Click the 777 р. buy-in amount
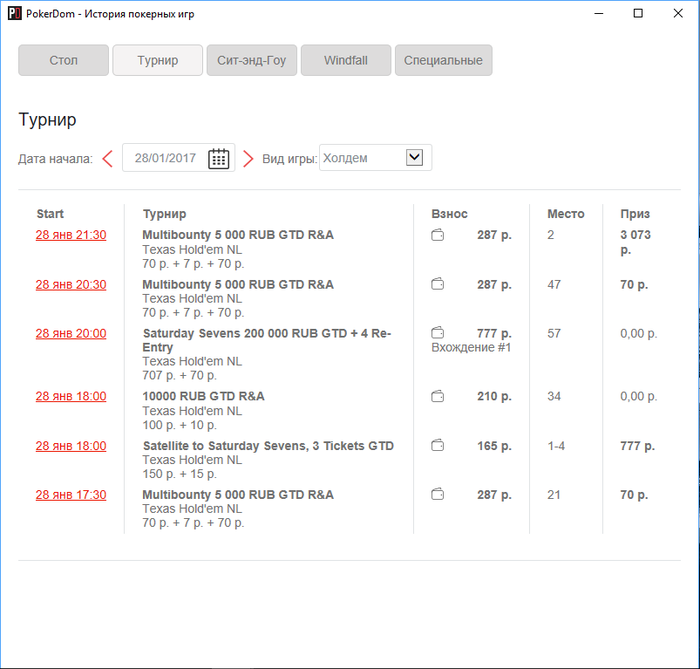Screen dimensions: 700x669 click(494, 334)
